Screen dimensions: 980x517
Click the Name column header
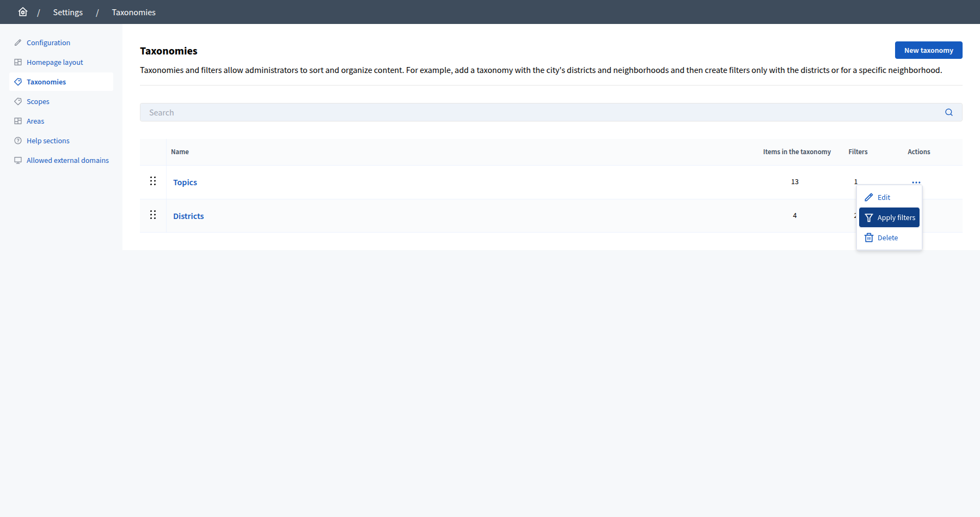[180, 151]
